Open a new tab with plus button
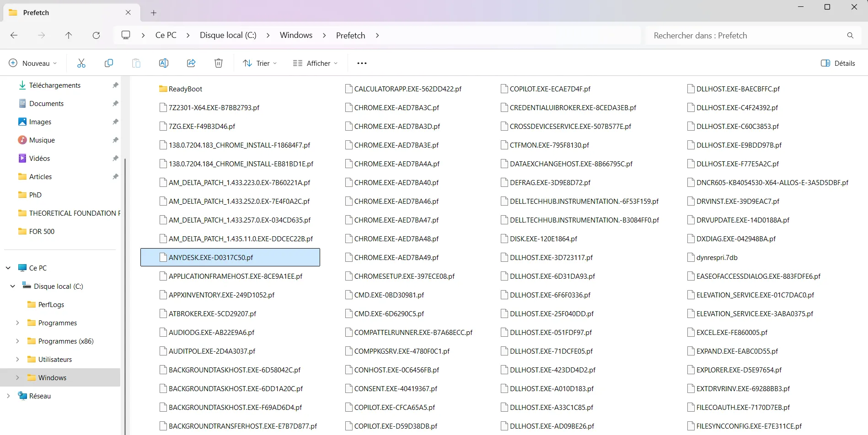The image size is (868, 435). [154, 13]
